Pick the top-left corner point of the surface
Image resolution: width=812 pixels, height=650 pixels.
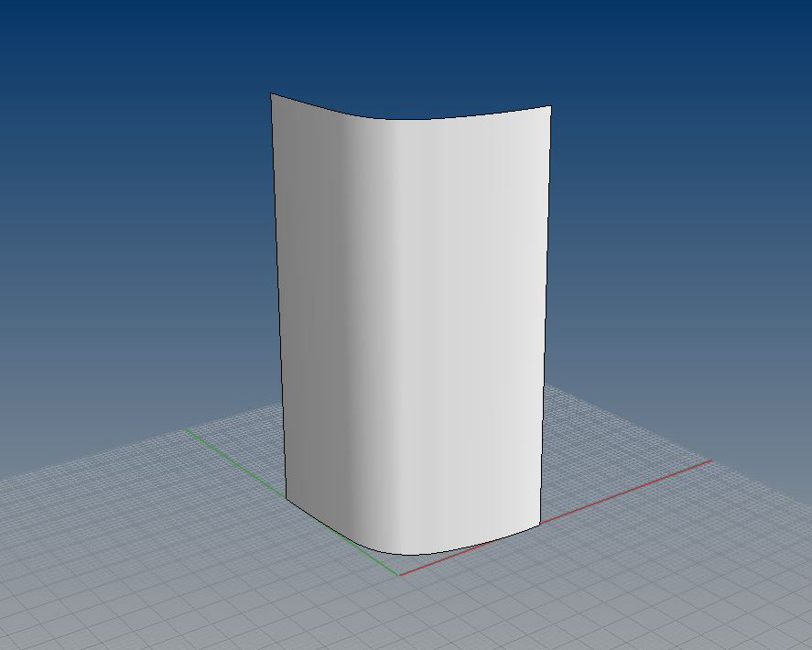tap(271, 93)
